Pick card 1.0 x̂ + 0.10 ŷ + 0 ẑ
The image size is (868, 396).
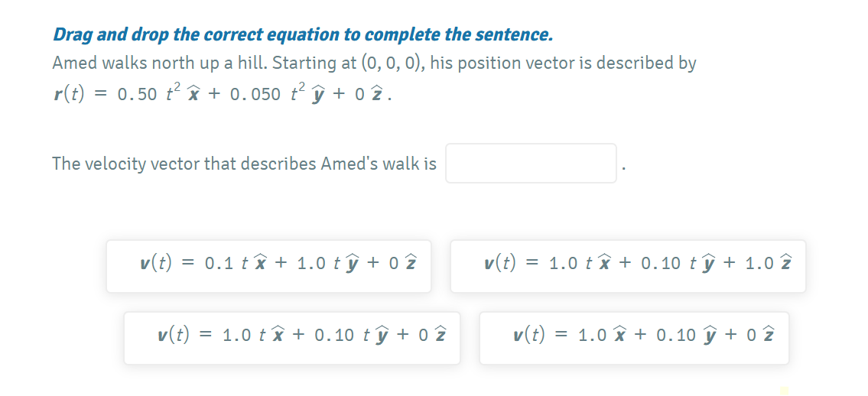[634, 338]
